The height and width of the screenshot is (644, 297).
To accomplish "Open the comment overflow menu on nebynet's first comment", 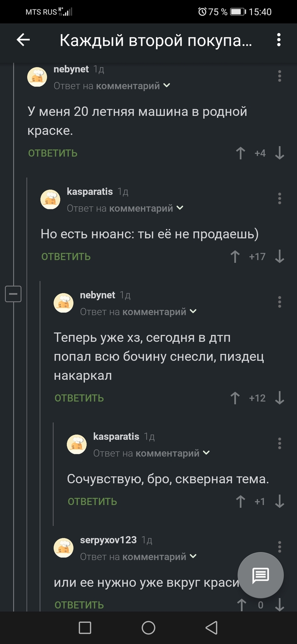I will [x=279, y=76].
